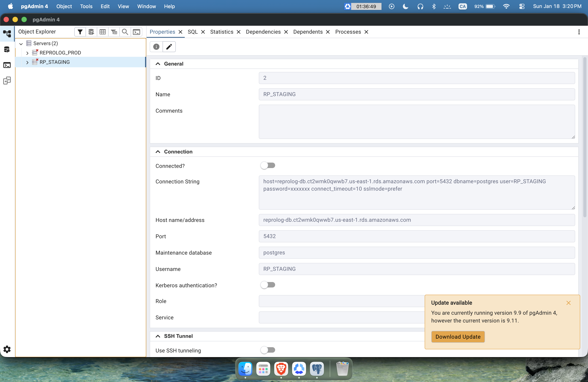The image size is (588, 382).
Task: Open the Schema Diff Workspace sidebar icon
Action: pos(7,81)
